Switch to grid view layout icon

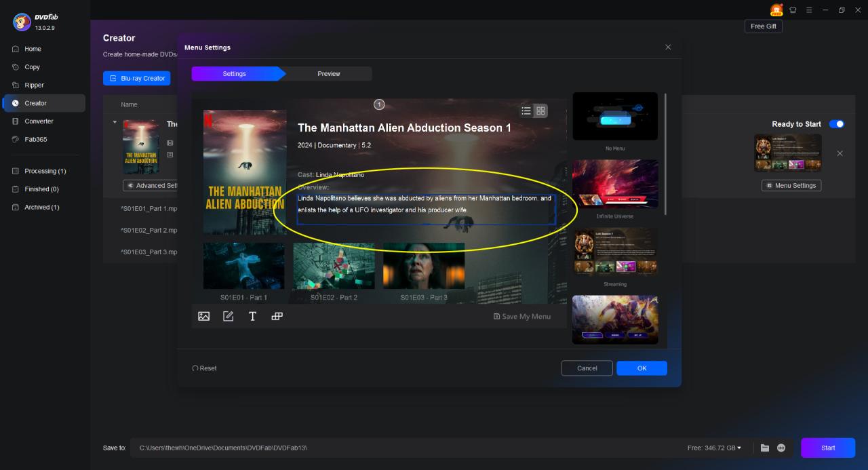click(540, 111)
